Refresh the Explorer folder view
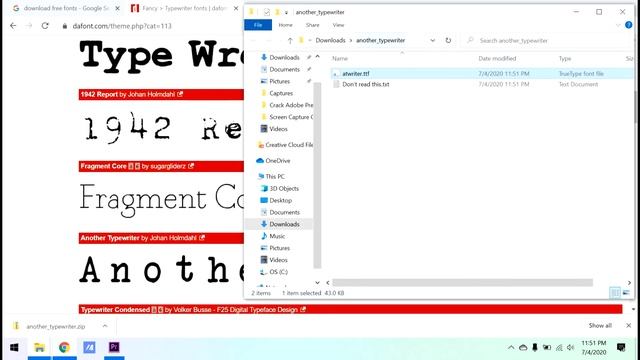 tap(448, 40)
